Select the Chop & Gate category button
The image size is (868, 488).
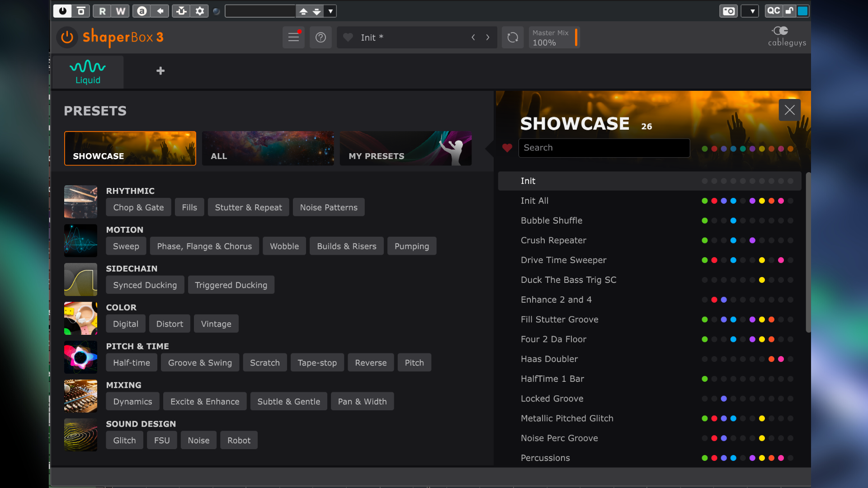pos(138,207)
